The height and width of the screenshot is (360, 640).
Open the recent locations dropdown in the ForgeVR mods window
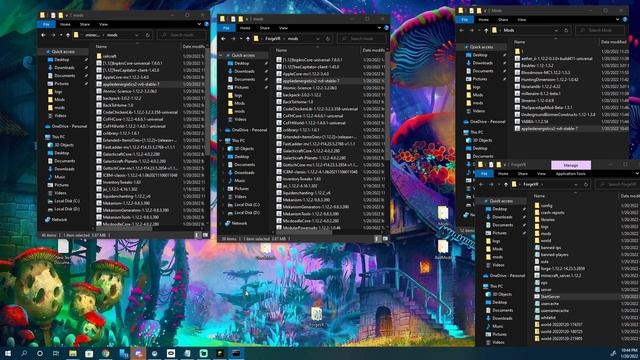[x=240, y=39]
